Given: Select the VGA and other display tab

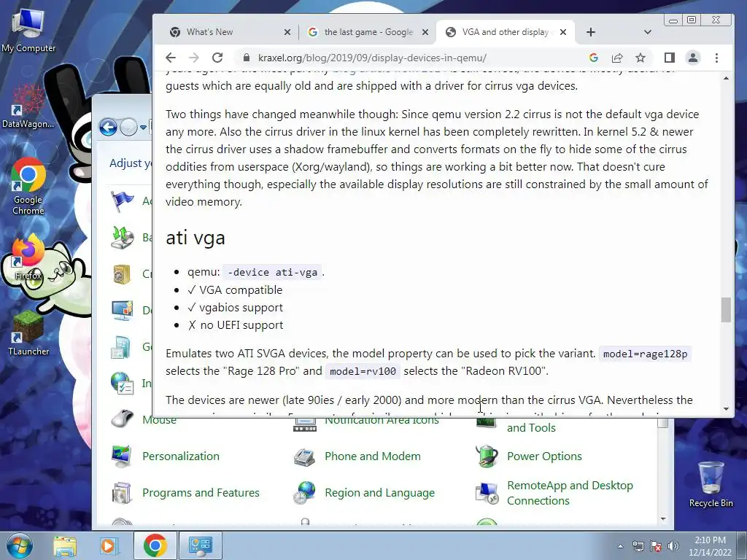Looking at the screenshot, I should click(505, 32).
